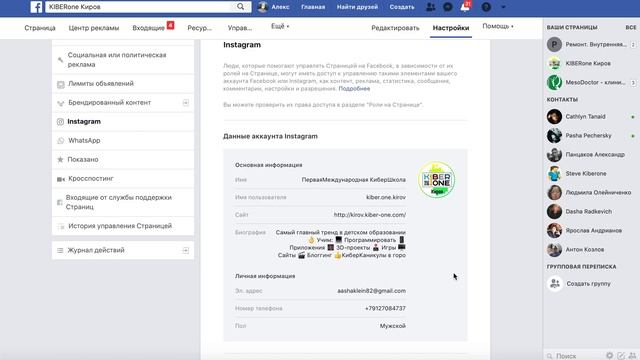Open notifications bell icon
The height and width of the screenshot is (360, 640).
(465, 7)
